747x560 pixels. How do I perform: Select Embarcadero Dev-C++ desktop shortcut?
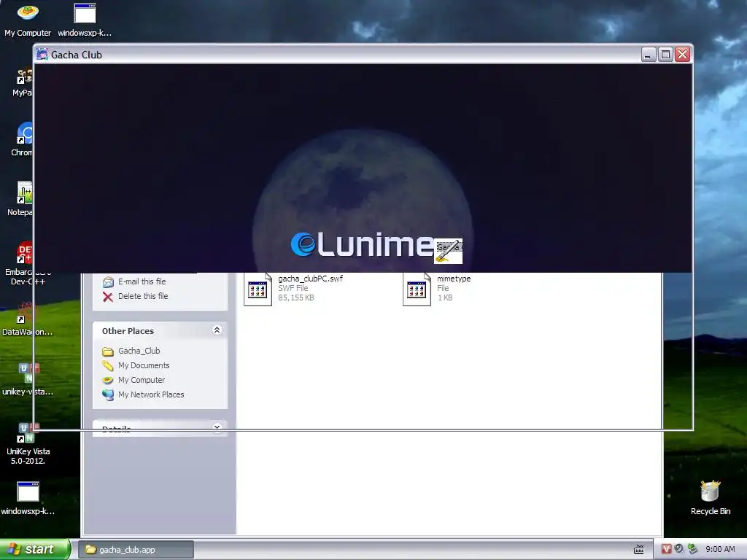point(27,263)
